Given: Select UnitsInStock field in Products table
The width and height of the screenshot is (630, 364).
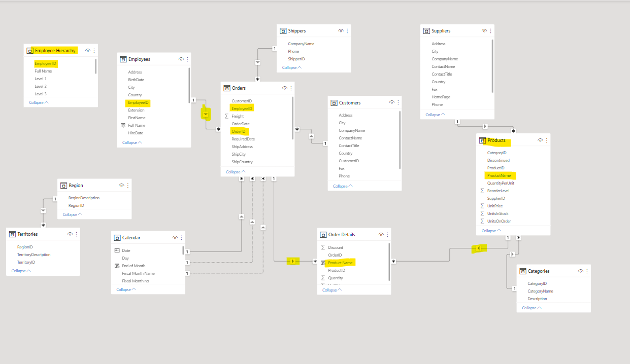Looking at the screenshot, I should pyautogui.click(x=498, y=213).
